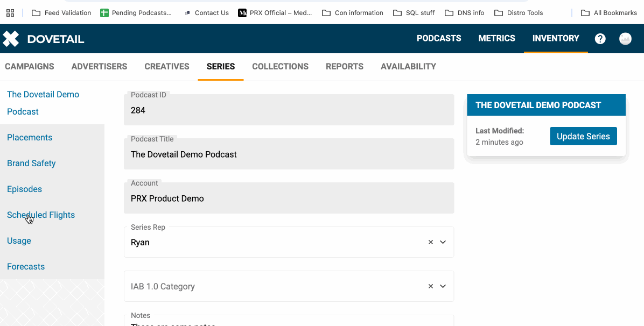This screenshot has height=326, width=644.
Task: Click the Dovetail X logo icon
Action: [x=11, y=39]
